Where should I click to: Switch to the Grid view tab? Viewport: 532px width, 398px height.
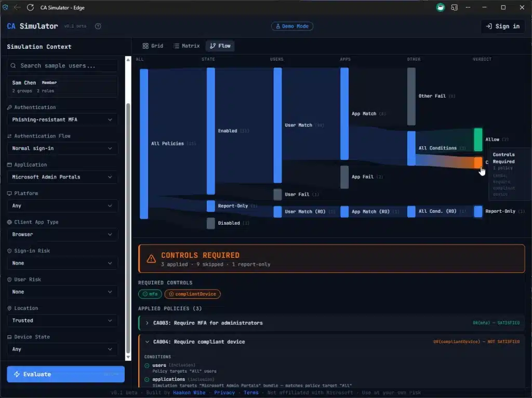coord(153,46)
